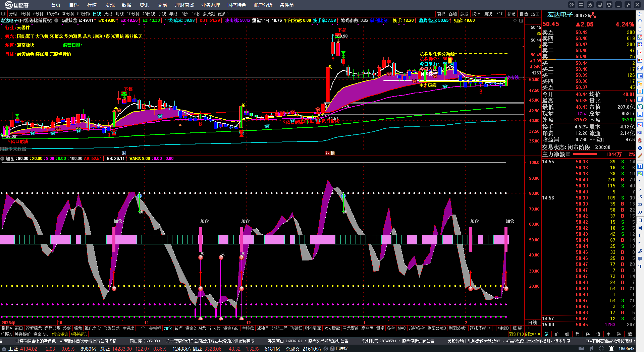
Task: Open the 指标A indicator group selector
Action: click(7, 328)
